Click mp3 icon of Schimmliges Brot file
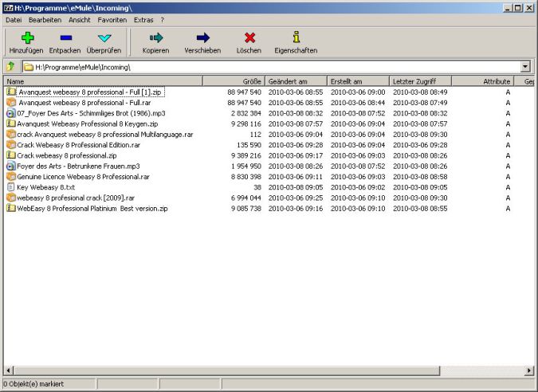This screenshot has height=392, width=538. [x=11, y=113]
